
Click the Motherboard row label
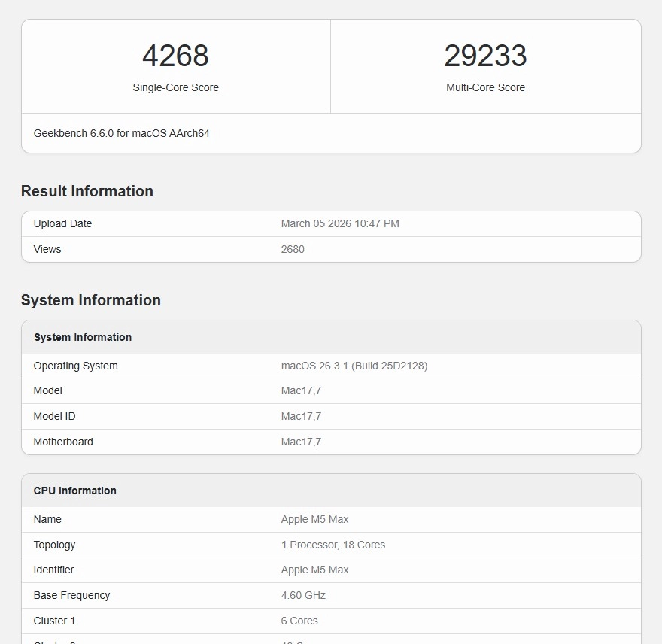coord(63,442)
